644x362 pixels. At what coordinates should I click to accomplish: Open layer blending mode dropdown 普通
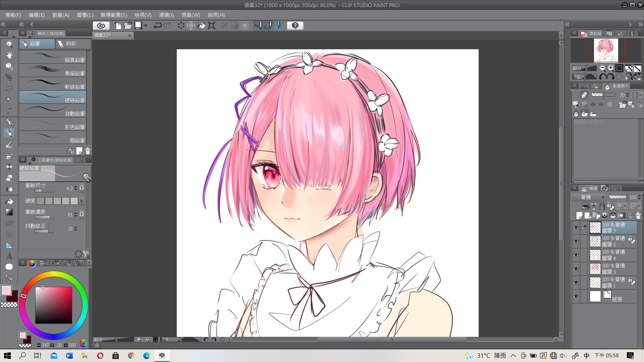[588, 197]
